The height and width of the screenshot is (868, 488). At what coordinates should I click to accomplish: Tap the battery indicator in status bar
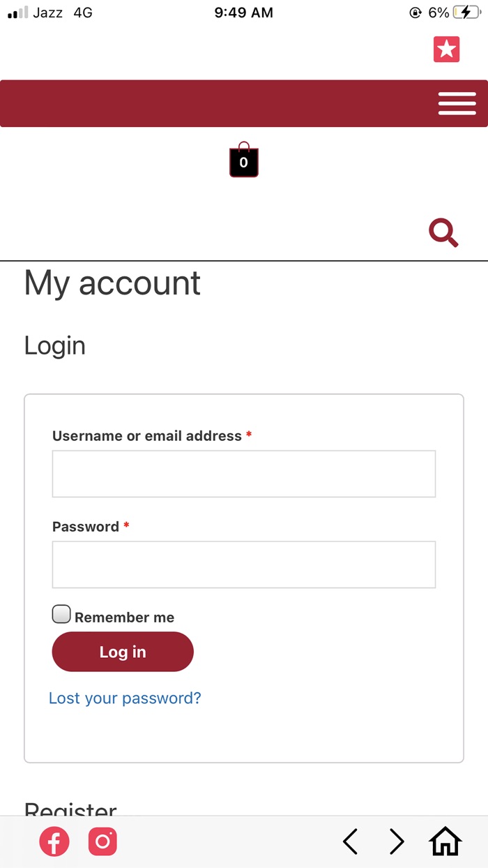pos(466,13)
